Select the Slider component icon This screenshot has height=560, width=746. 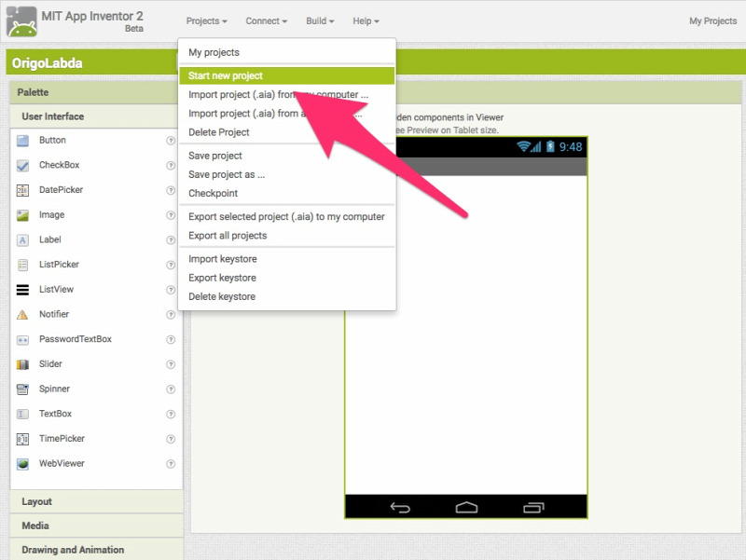[22, 364]
